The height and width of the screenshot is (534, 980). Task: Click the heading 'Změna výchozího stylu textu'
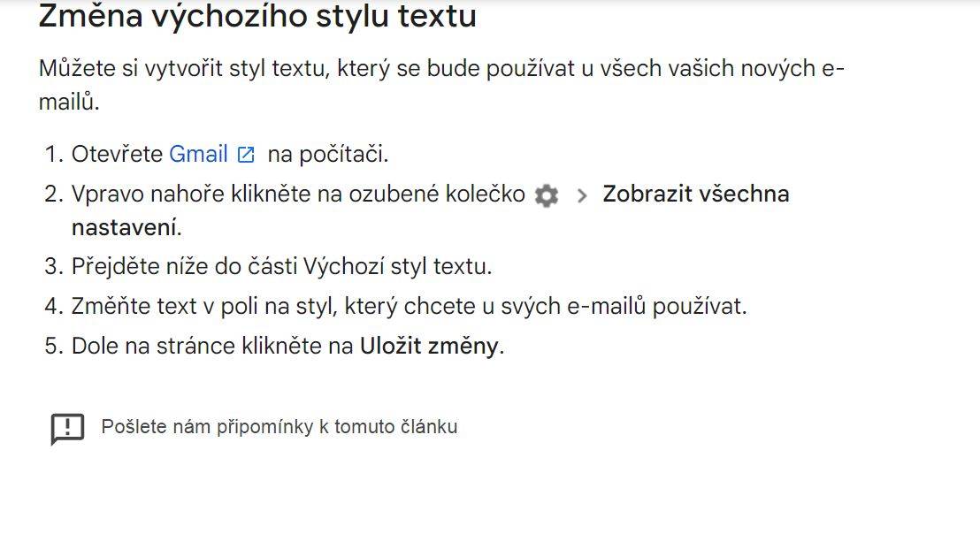[257, 16]
